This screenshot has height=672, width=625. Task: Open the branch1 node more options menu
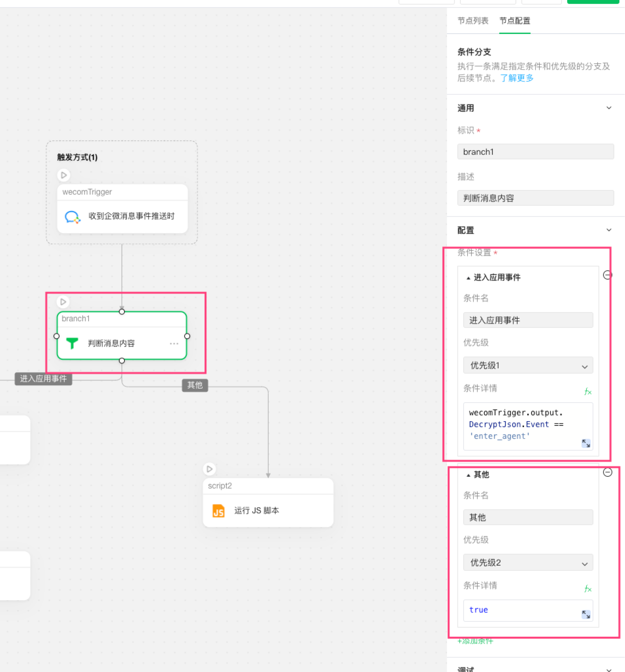click(x=174, y=344)
